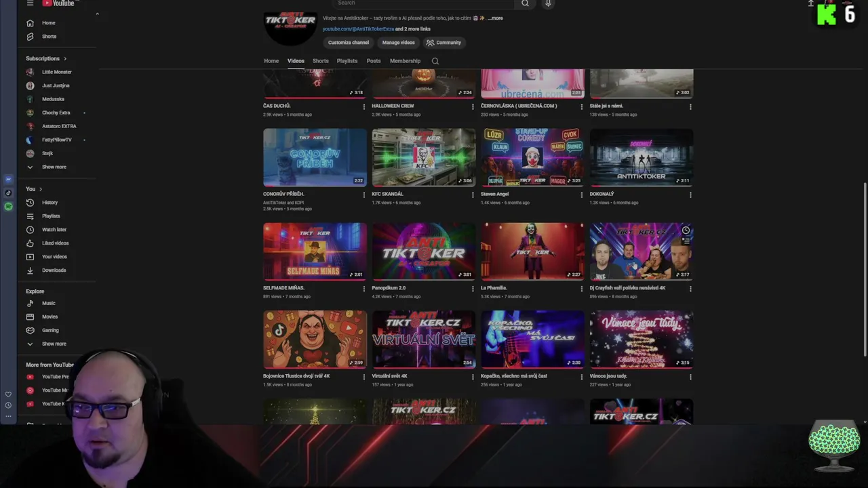Open Messenger in browser sidebar
The height and width of the screenshot is (488, 868).
pyautogui.click(x=8, y=180)
